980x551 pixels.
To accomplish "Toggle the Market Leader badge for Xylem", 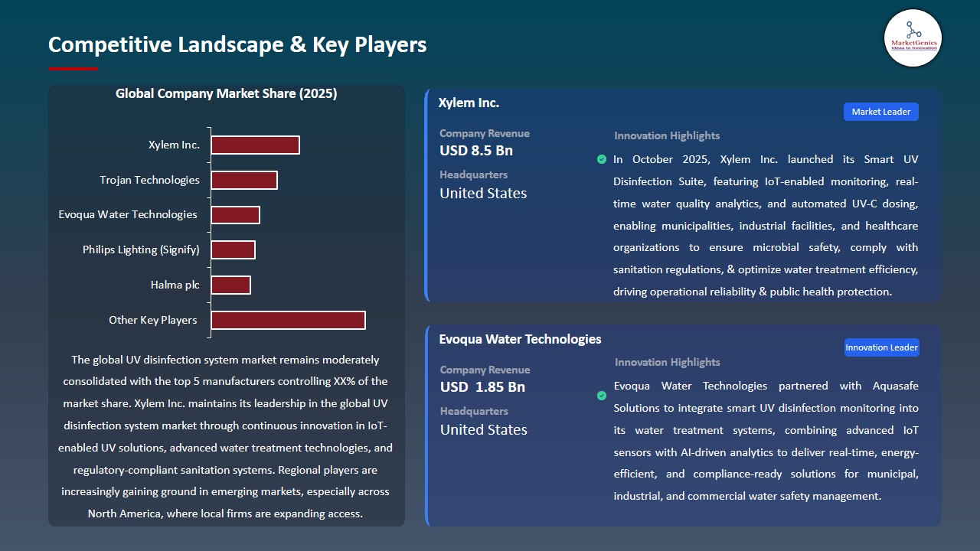I will (x=880, y=111).
